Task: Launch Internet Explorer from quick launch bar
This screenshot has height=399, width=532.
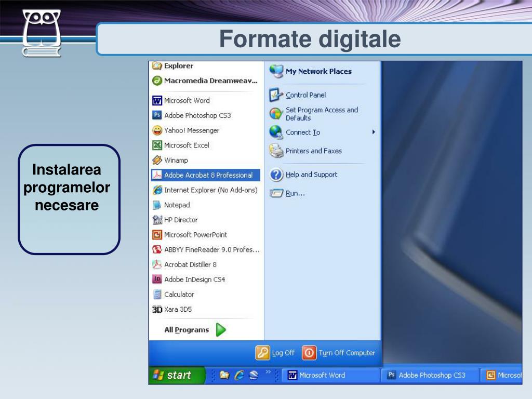Action: click(239, 375)
